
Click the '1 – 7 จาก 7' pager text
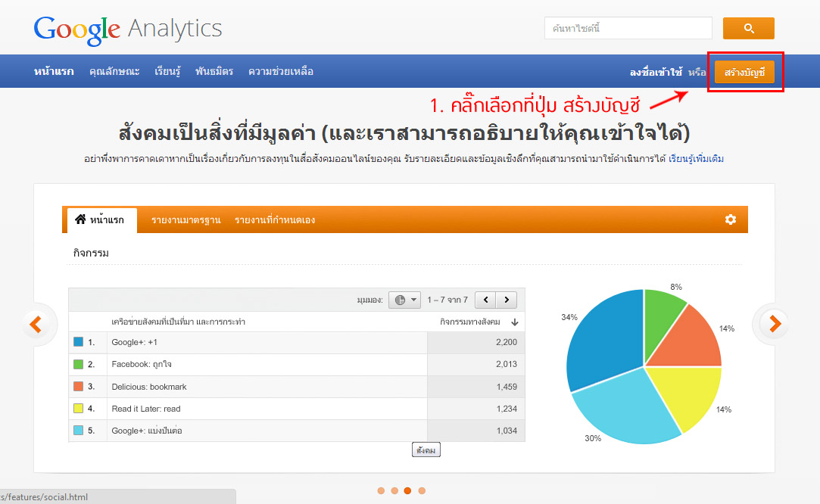tap(447, 300)
